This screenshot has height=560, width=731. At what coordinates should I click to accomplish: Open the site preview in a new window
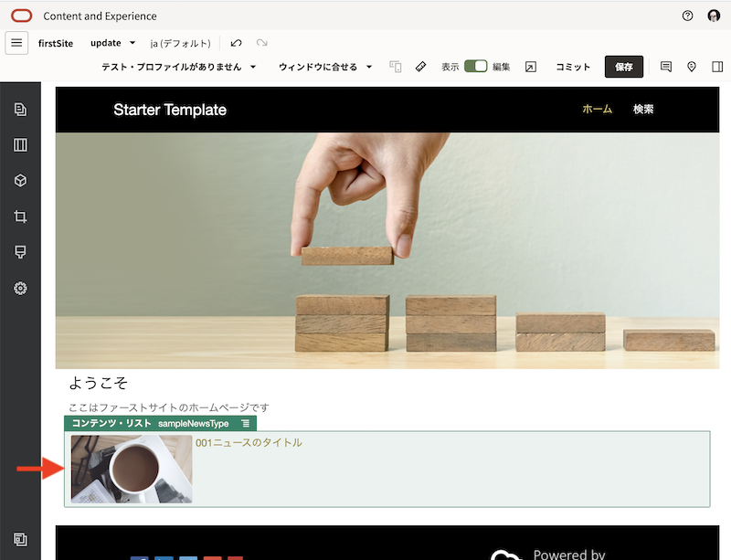531,67
